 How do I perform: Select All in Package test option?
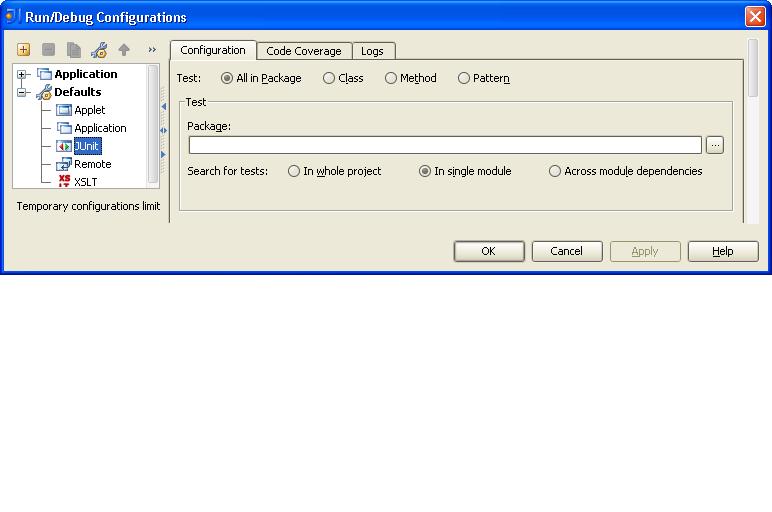226,78
